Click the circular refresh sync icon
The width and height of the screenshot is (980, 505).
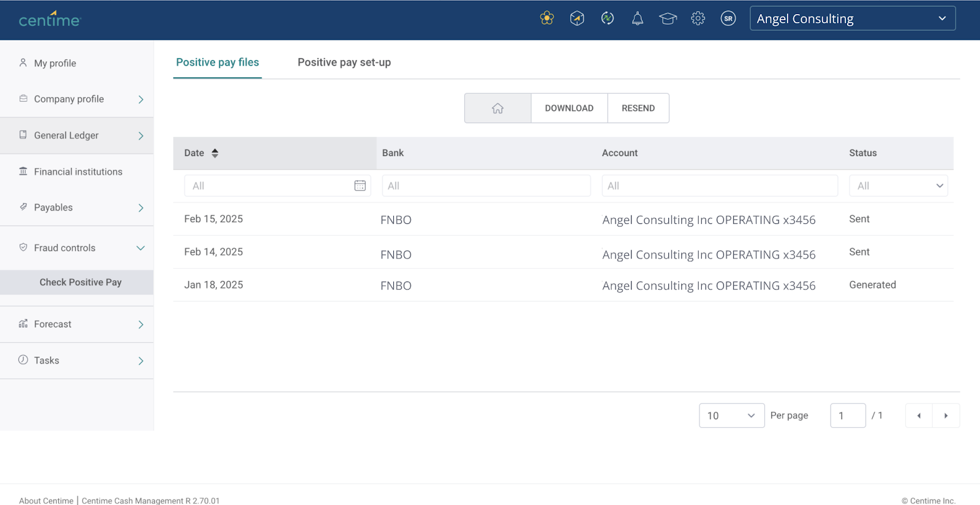click(x=608, y=18)
